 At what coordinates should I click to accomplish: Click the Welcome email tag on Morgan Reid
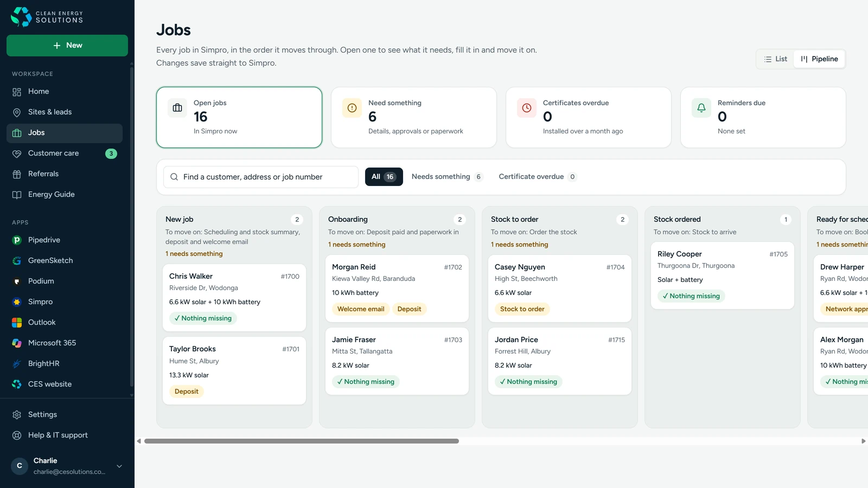click(x=361, y=309)
